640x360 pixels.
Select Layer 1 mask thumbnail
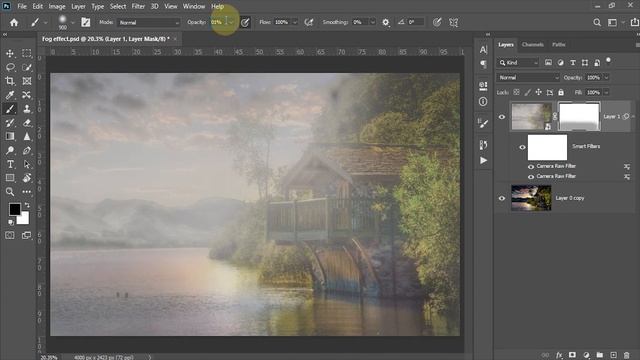[x=579, y=117]
